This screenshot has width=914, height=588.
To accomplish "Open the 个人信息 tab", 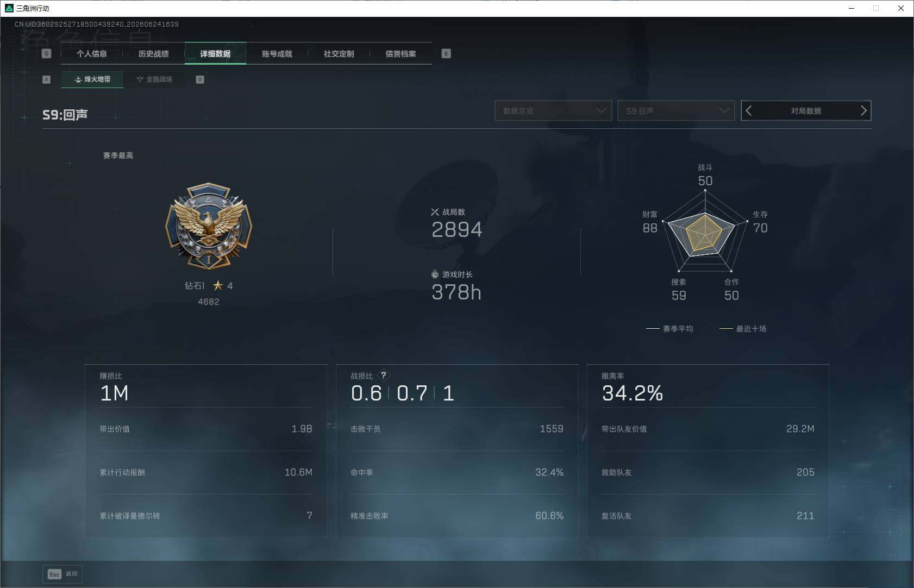I will click(x=92, y=54).
